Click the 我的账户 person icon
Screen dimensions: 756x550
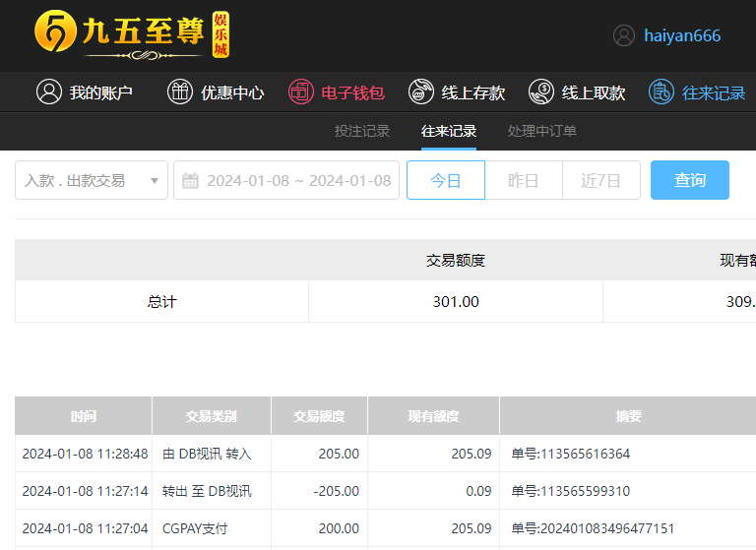click(49, 92)
